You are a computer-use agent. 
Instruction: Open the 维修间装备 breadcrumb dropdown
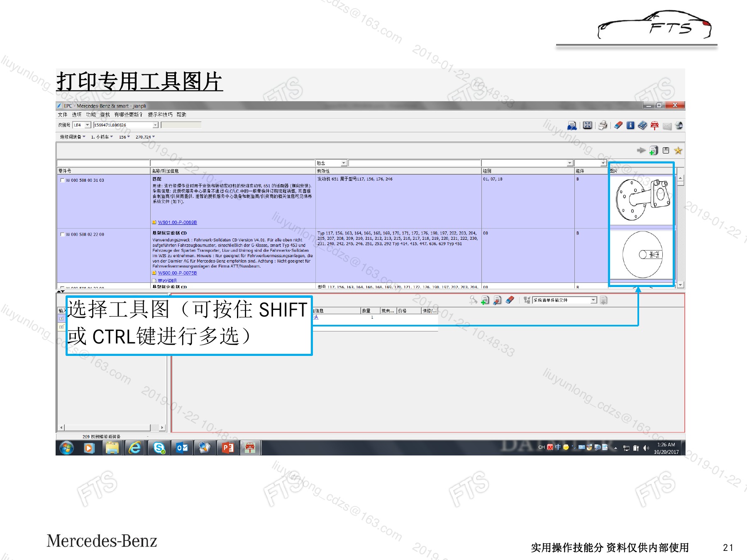point(73,137)
